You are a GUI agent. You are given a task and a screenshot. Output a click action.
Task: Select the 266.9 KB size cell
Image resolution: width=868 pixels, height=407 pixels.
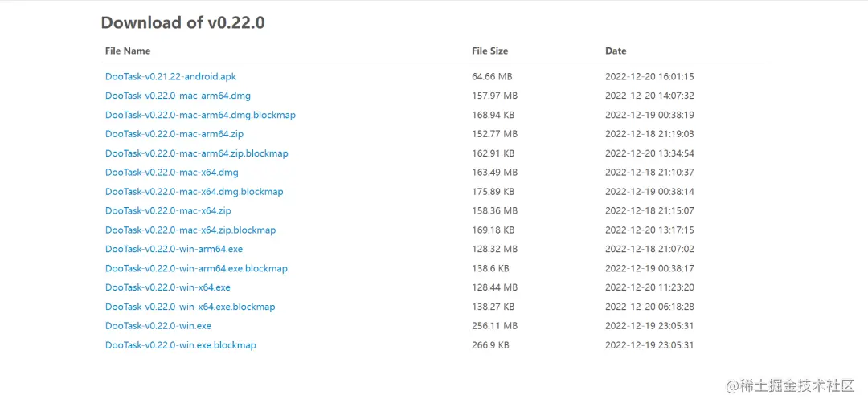[x=490, y=345]
